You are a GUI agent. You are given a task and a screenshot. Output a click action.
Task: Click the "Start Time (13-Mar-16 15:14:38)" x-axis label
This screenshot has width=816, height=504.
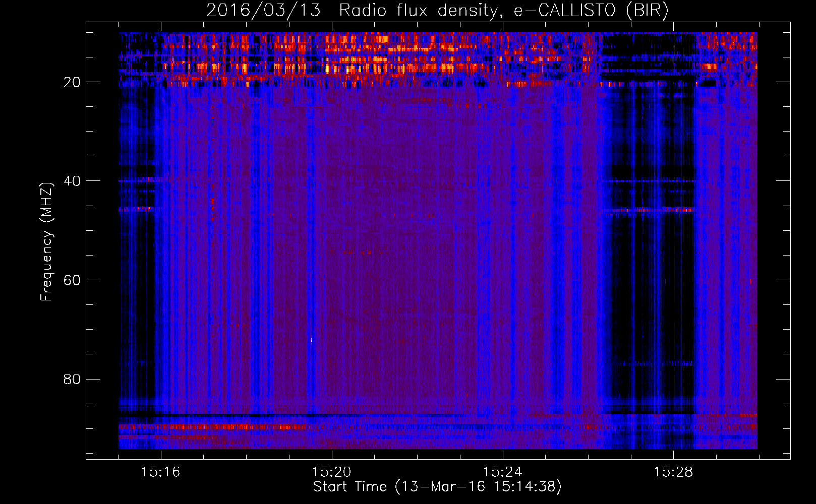[x=437, y=487]
